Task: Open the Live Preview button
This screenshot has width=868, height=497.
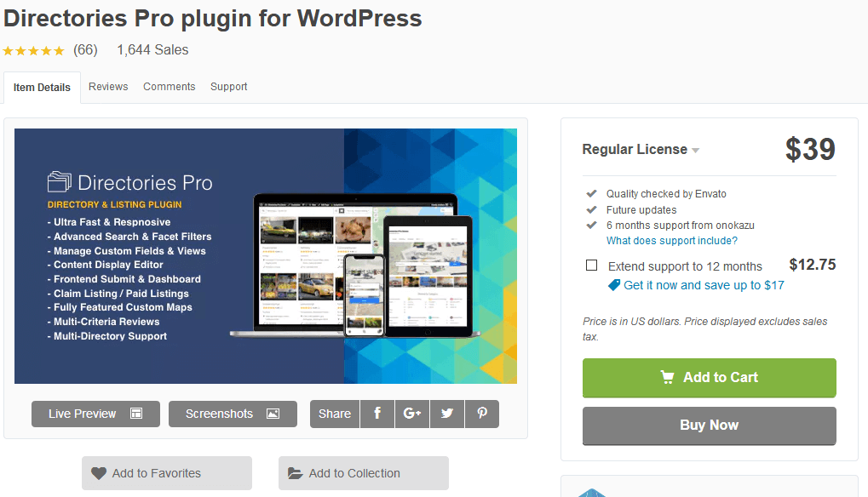Action: coord(95,414)
